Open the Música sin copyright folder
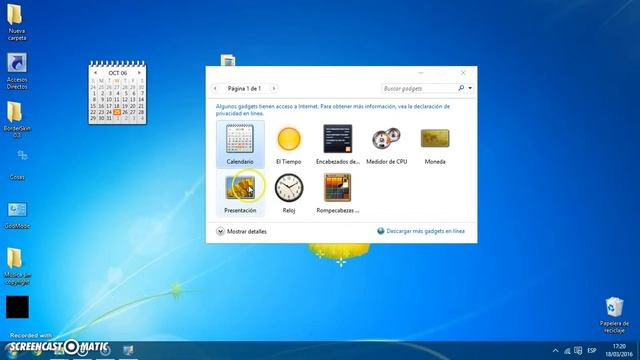The width and height of the screenshot is (640, 360). tap(17, 266)
